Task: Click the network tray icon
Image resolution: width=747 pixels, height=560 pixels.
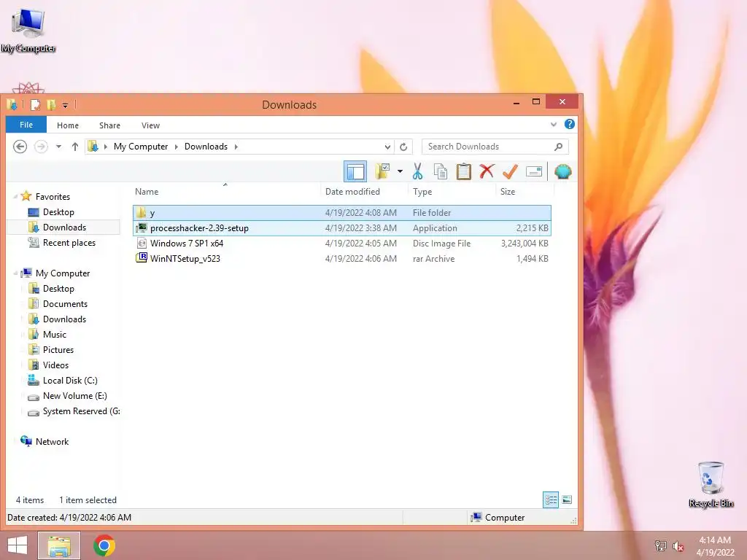Action: click(x=661, y=546)
